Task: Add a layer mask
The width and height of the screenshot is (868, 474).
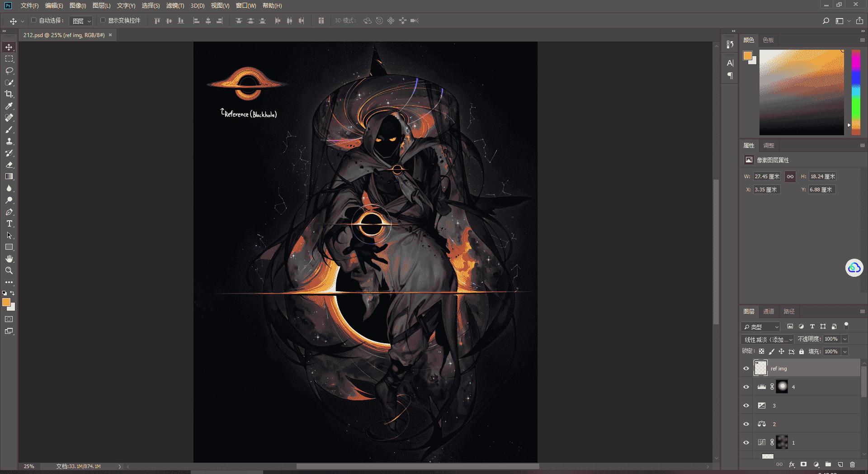Action: pos(803,465)
